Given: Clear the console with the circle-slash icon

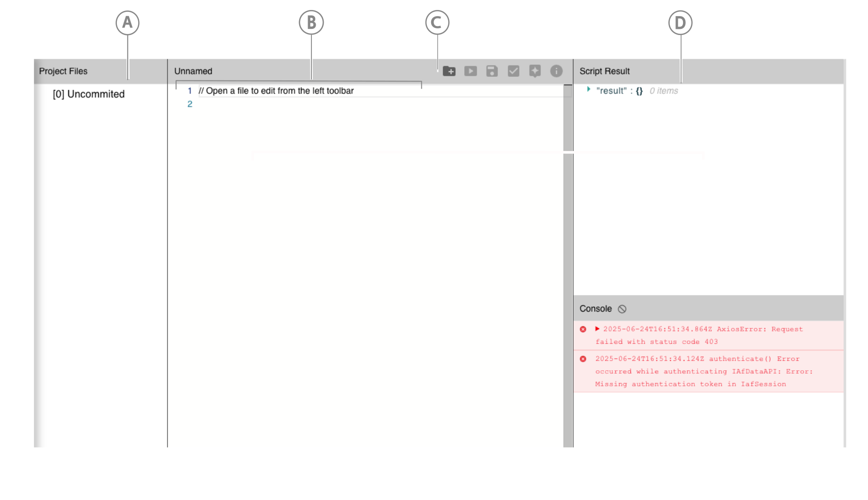Looking at the screenshot, I should coord(622,309).
